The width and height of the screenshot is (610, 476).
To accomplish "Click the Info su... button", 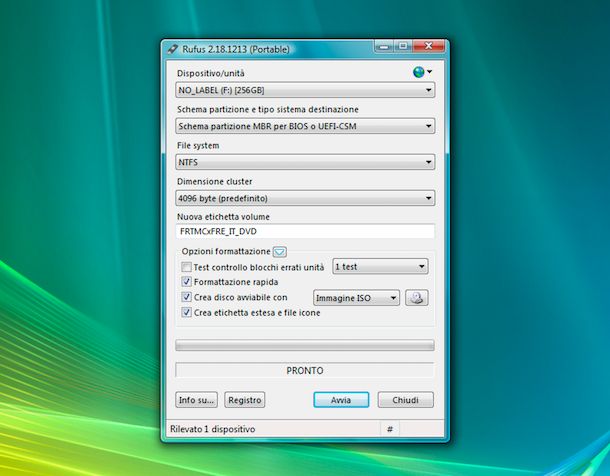I will [196, 400].
